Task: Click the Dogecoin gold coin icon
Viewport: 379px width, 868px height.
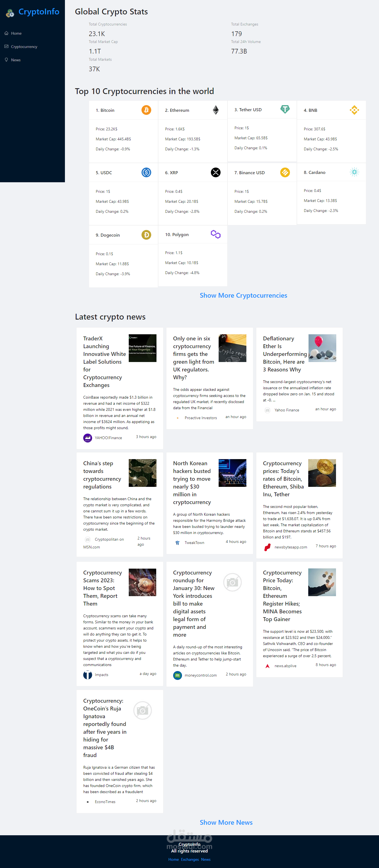Action: [x=146, y=234]
